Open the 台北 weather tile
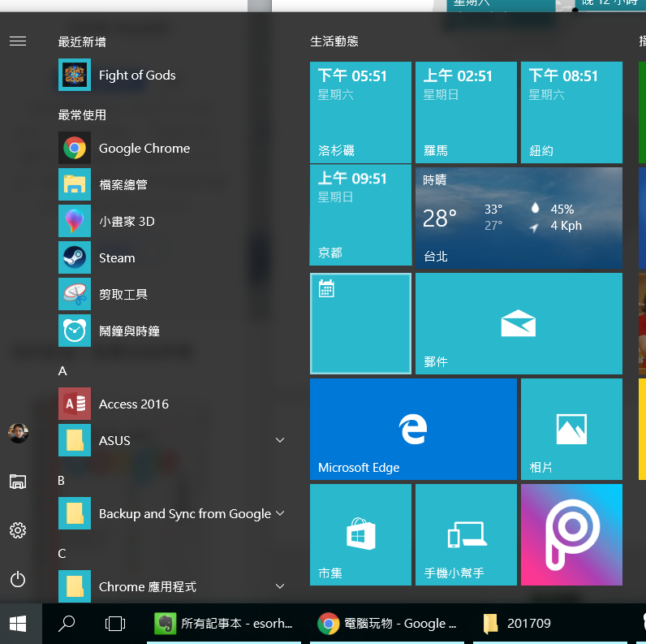 point(519,218)
